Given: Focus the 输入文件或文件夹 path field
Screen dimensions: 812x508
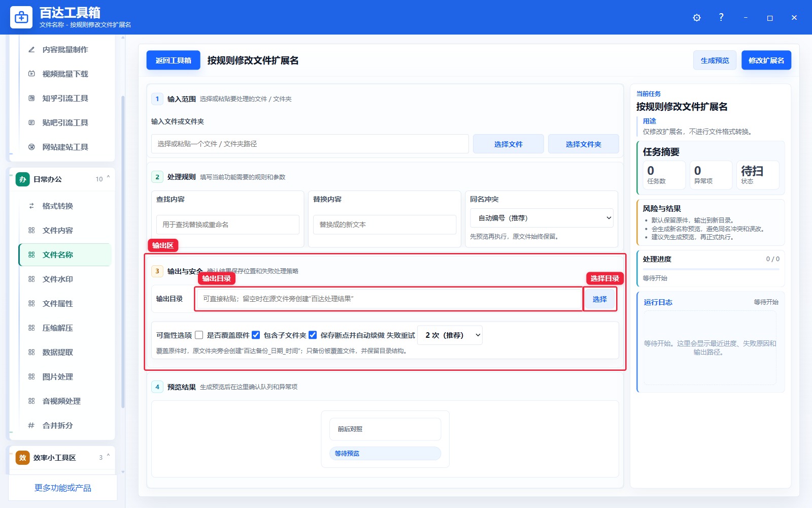Looking at the screenshot, I should [310, 144].
